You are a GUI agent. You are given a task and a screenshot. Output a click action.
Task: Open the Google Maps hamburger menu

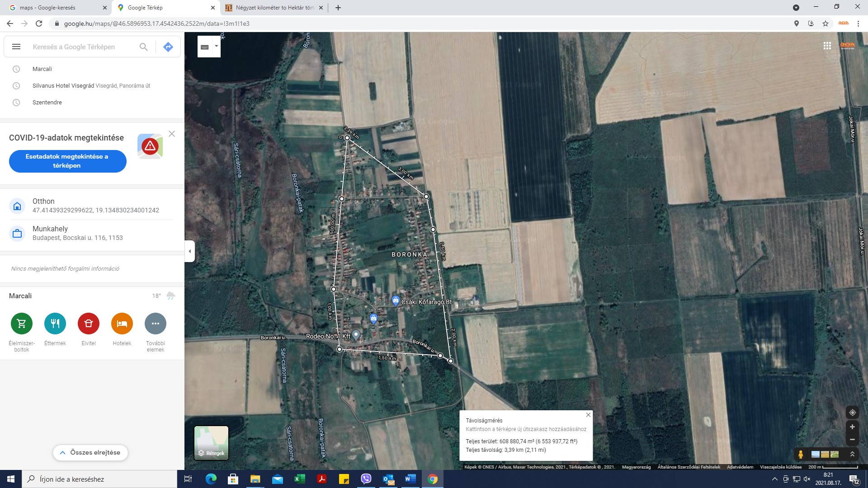16,47
